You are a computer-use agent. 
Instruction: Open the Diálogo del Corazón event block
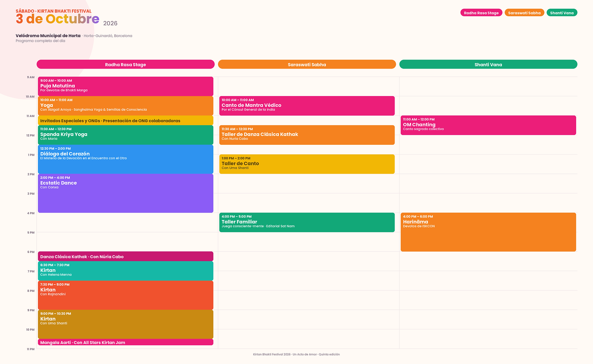(126, 159)
